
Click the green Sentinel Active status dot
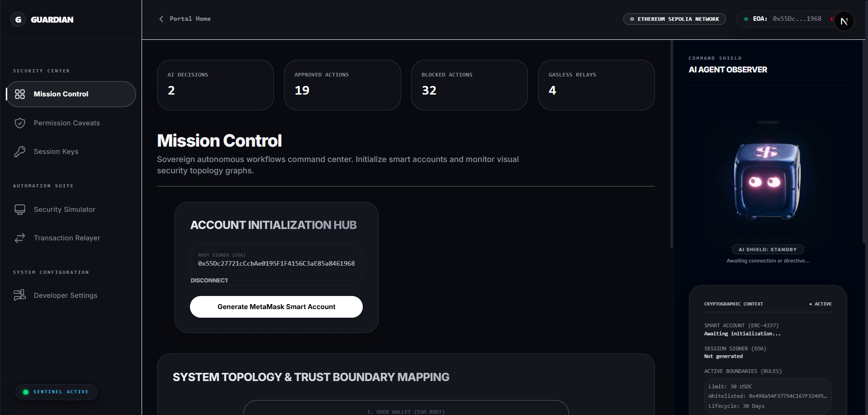26,392
